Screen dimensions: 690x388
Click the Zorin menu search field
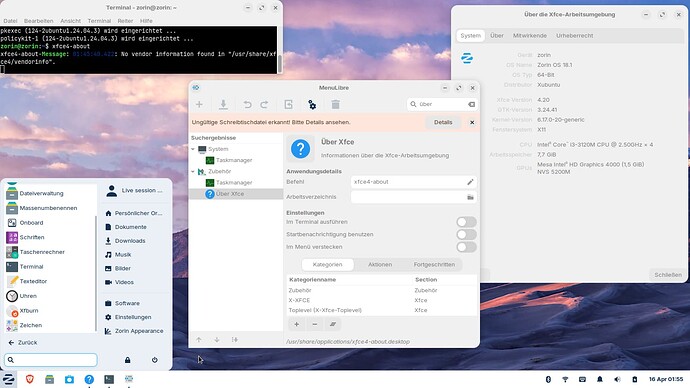click(51, 360)
